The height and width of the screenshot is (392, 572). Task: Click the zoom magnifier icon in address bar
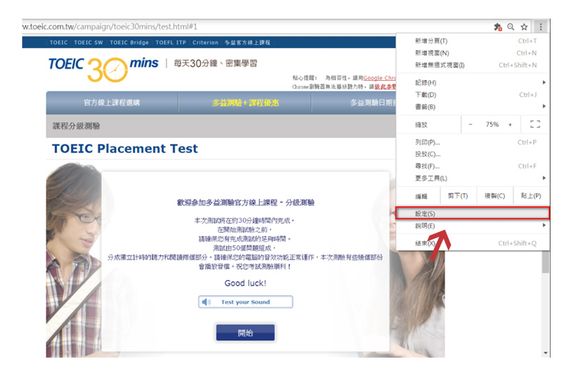(511, 26)
